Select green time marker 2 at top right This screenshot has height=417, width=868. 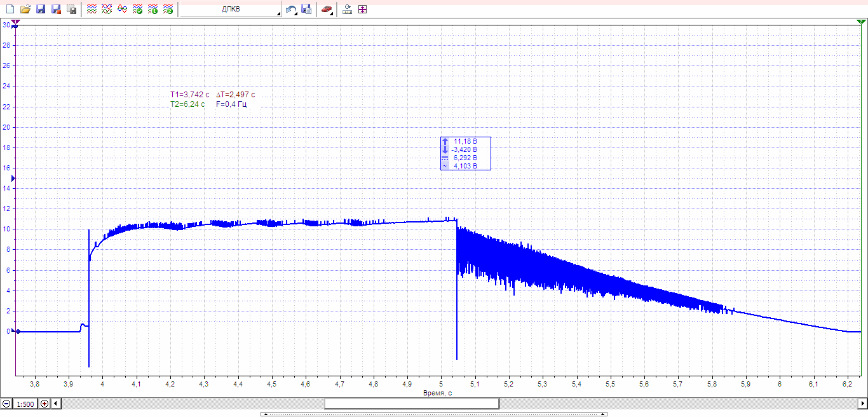862,22
